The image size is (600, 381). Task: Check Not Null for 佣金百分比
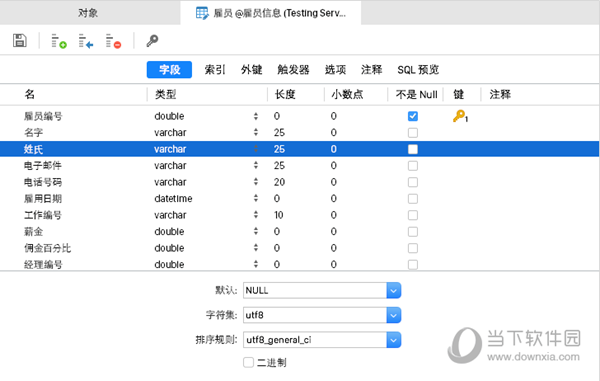pos(412,248)
